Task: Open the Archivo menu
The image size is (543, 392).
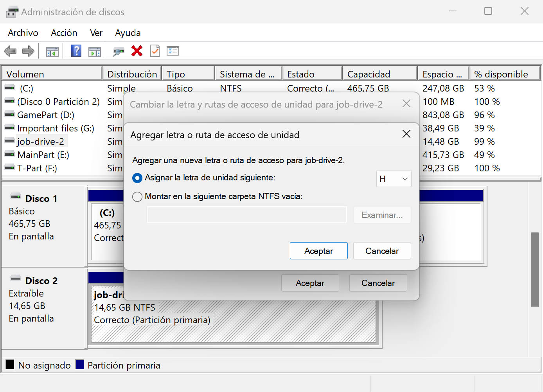Action: [x=23, y=33]
